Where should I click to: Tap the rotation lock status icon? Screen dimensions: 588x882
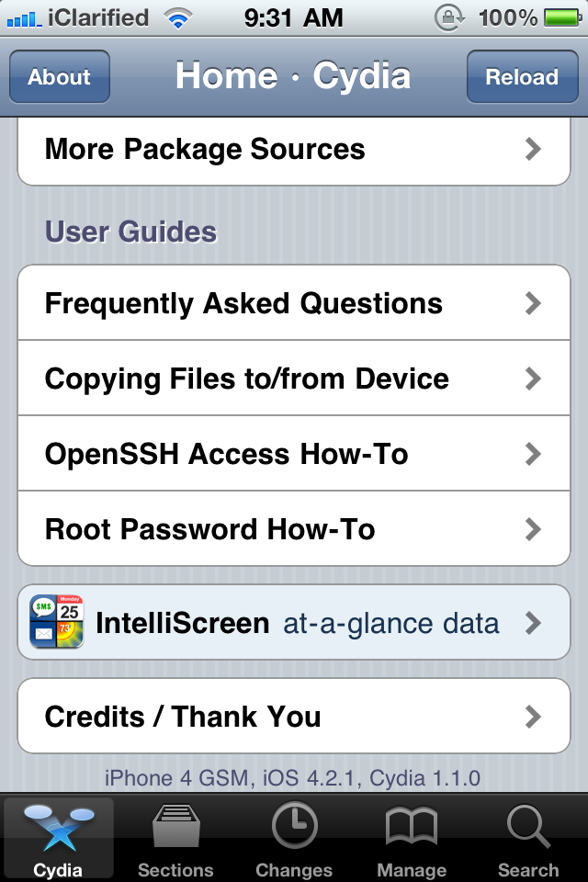click(450, 17)
